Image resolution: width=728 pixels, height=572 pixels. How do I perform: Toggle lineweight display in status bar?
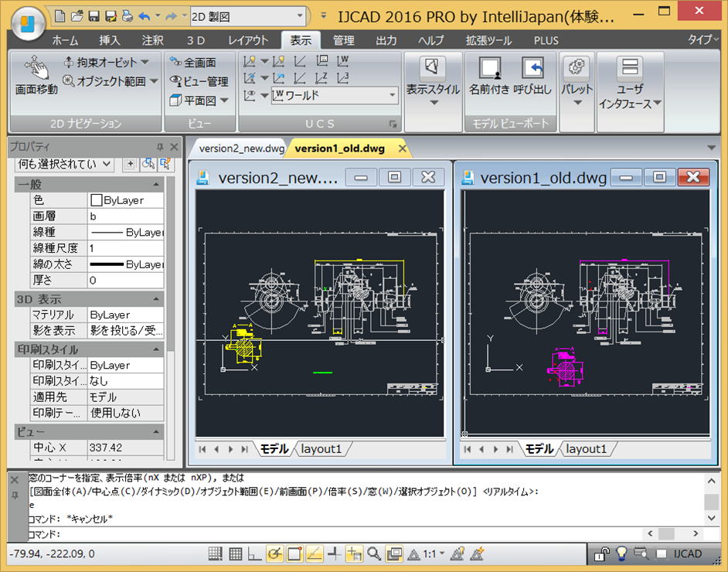pos(335,554)
